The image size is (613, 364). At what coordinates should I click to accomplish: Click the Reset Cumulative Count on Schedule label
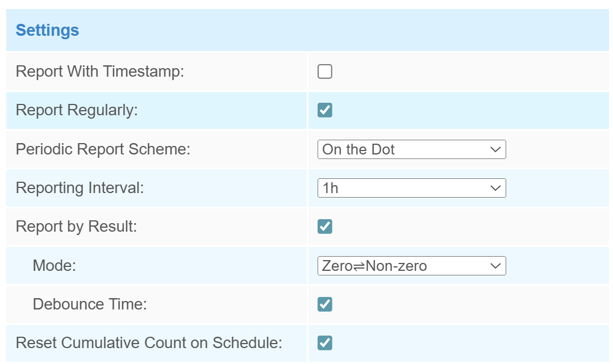[x=149, y=343]
